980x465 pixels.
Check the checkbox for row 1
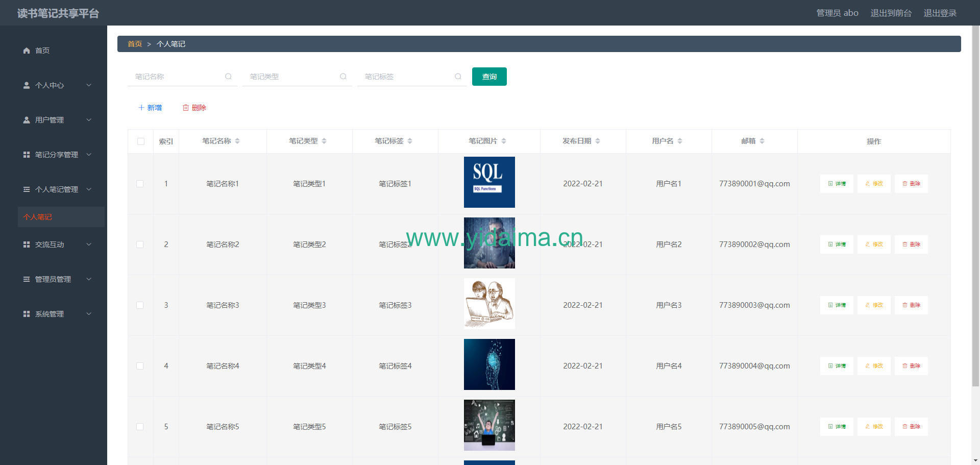coord(140,184)
